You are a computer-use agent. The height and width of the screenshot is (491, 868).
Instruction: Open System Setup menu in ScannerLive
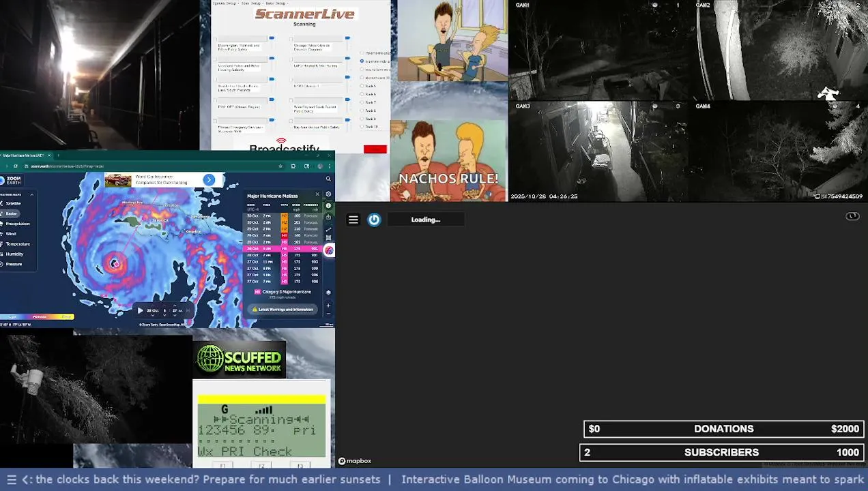point(227,3)
